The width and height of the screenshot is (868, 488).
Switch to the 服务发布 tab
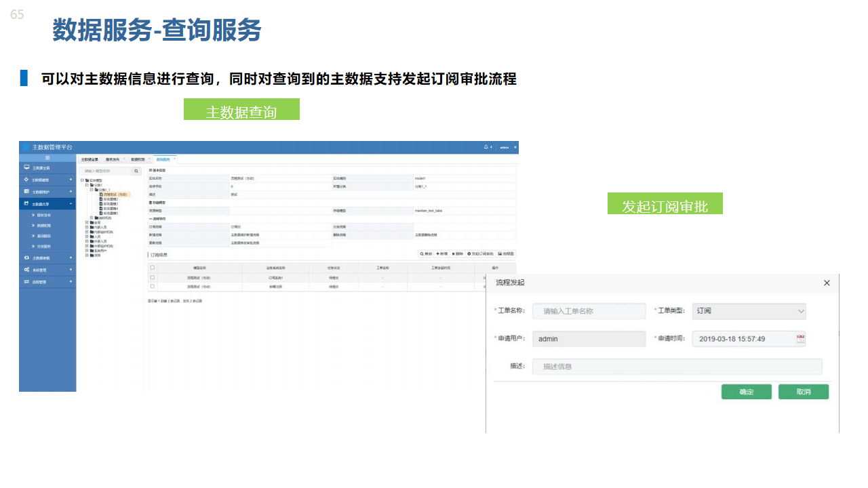click(x=113, y=159)
